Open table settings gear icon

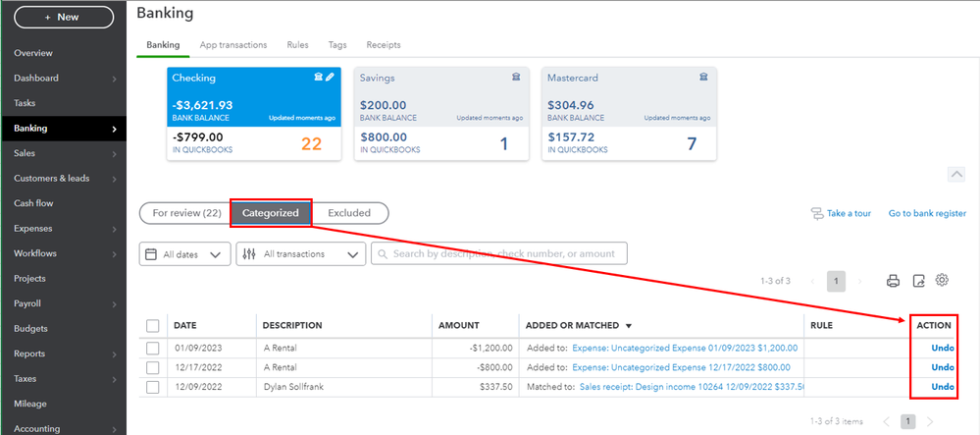tap(942, 281)
